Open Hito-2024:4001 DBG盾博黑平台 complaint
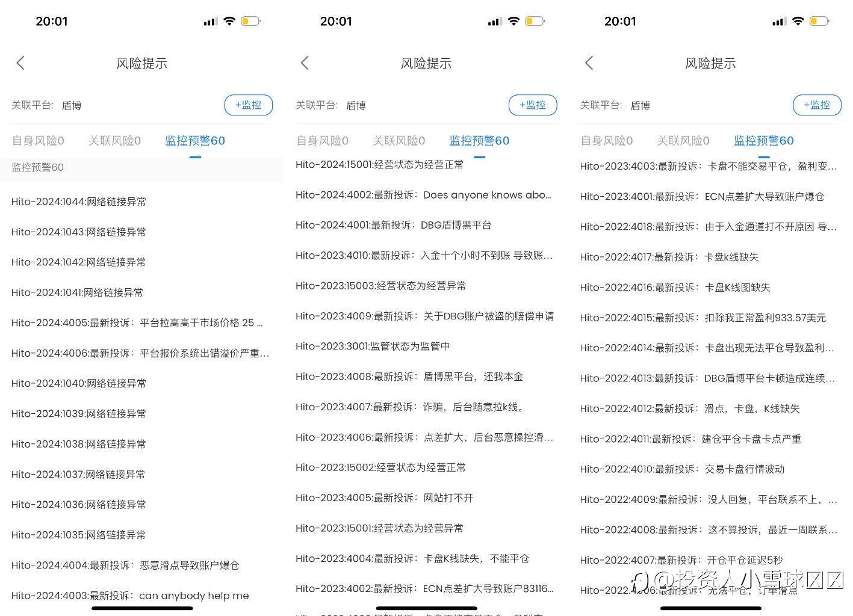This screenshot has height=616, width=853. click(x=394, y=225)
